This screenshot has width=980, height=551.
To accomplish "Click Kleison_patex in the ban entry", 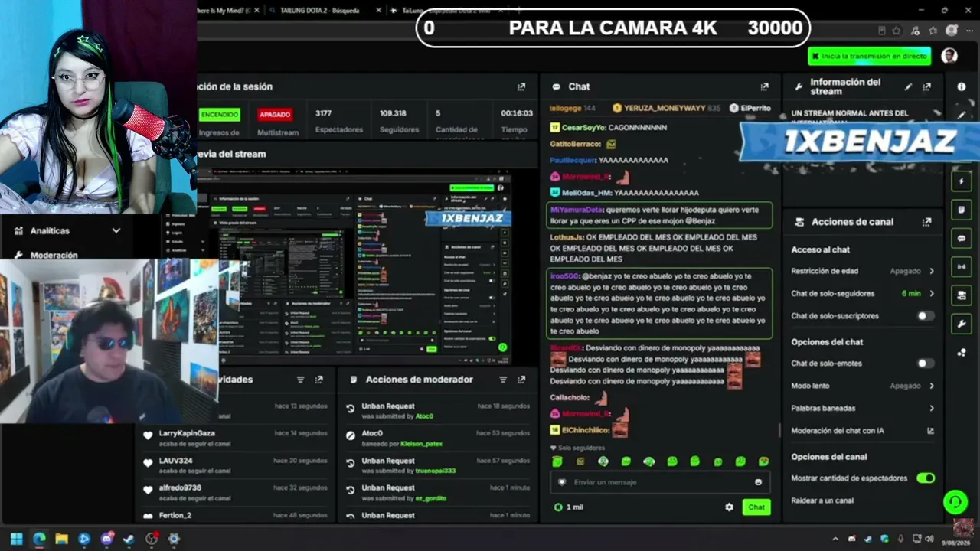I will [x=423, y=443].
